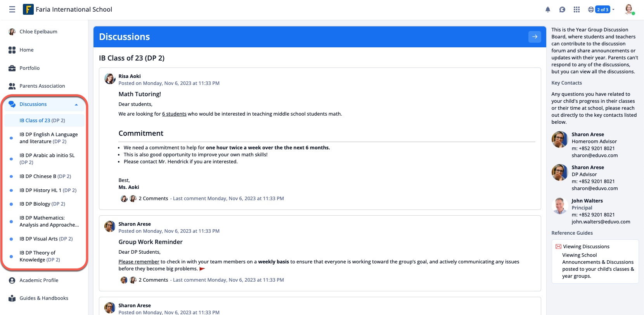The width and height of the screenshot is (644, 315).
Task: Open the Academic Profile page
Action: 39,280
